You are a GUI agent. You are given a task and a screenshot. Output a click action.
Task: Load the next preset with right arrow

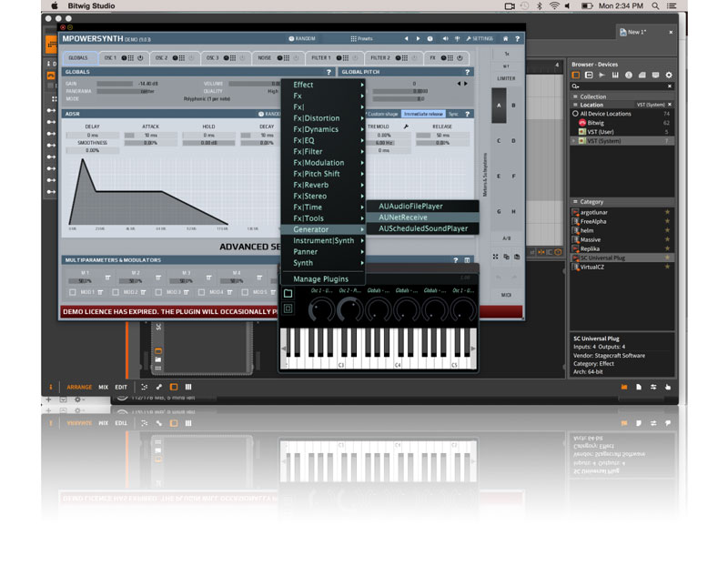pyautogui.click(x=418, y=38)
